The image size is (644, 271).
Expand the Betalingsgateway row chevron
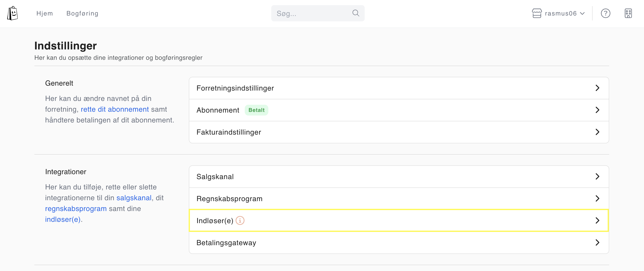597,242
